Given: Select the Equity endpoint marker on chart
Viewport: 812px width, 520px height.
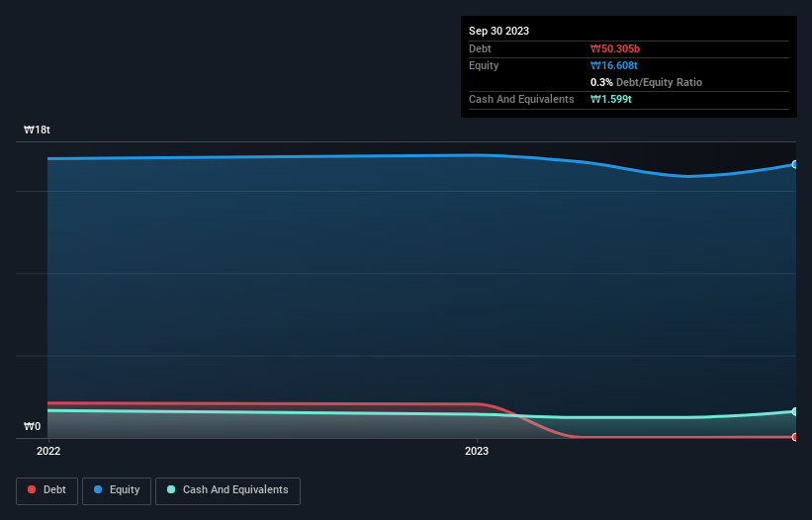Looking at the screenshot, I should [x=795, y=164].
